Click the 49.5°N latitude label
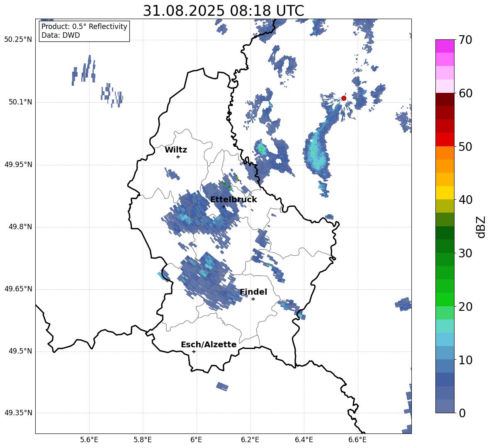Screen dimensions: 491x448 point(20,351)
